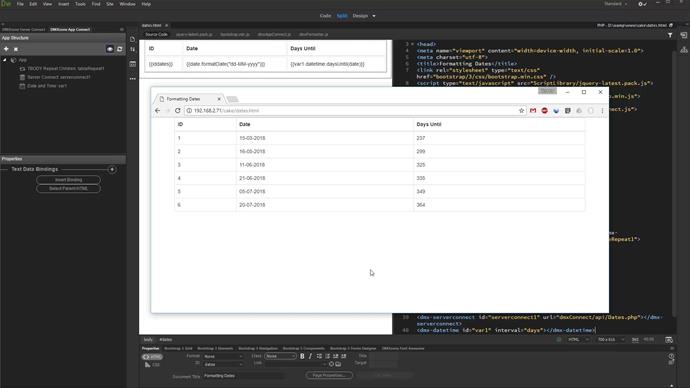Click the Insert Binding button
The height and width of the screenshot is (388, 690).
click(x=68, y=179)
